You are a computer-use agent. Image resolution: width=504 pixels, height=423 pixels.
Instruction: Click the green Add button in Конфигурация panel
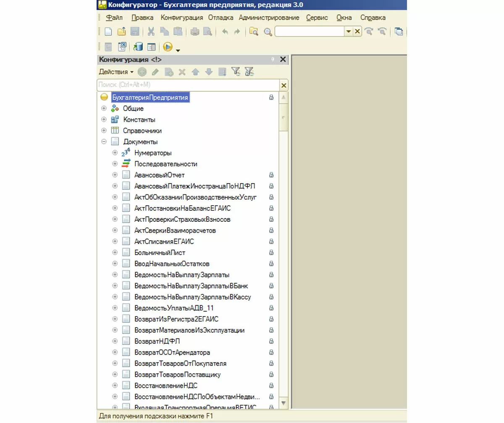point(142,72)
